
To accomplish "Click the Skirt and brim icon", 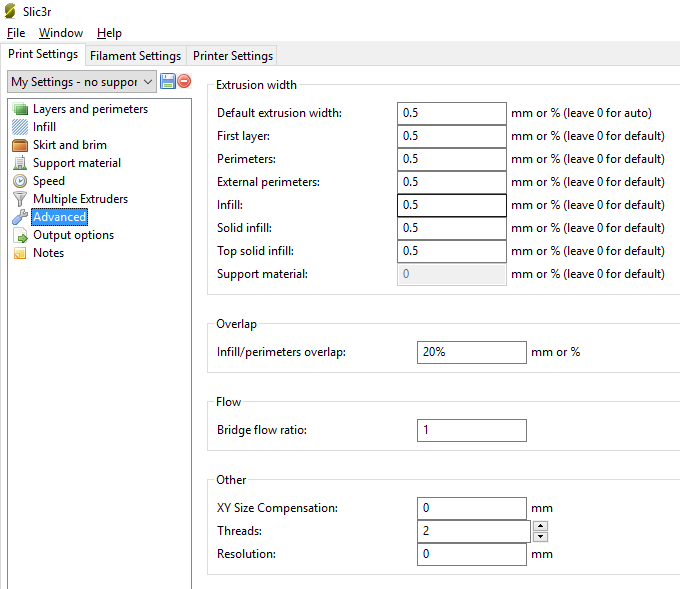I will pos(20,145).
